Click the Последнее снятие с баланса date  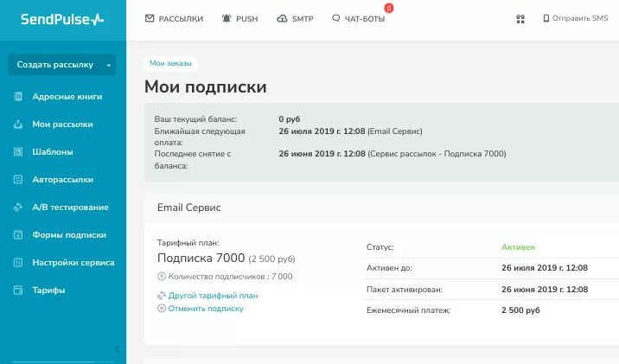pos(322,154)
